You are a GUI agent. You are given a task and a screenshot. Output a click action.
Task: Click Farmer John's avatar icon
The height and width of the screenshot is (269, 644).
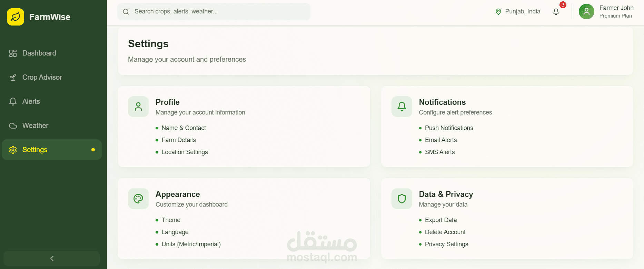tap(586, 12)
